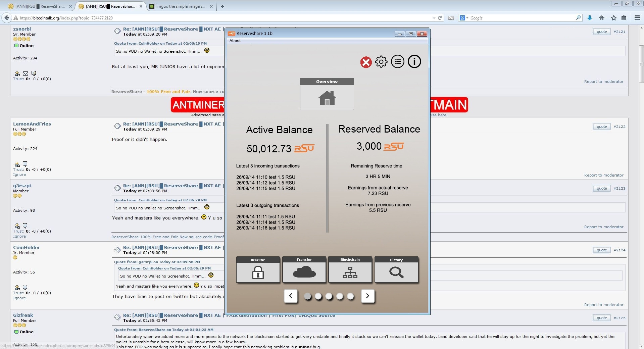Open CoinHolder quote link in zsnorbi's post
The width and height of the screenshot is (644, 349).
160,43
